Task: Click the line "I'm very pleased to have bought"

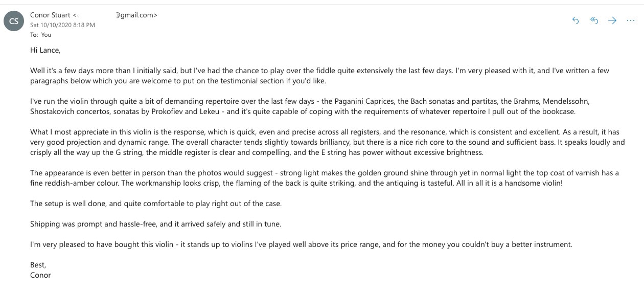Action: tap(301, 244)
